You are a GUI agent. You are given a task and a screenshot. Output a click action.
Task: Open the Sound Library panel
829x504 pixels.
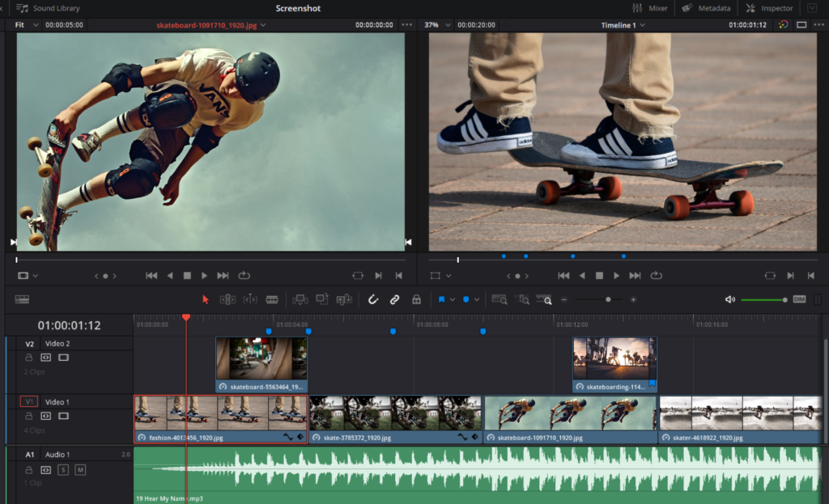point(49,8)
